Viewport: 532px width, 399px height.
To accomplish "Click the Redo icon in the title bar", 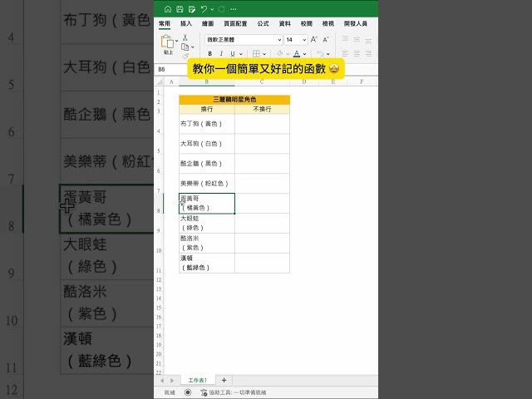I will tap(222, 9).
